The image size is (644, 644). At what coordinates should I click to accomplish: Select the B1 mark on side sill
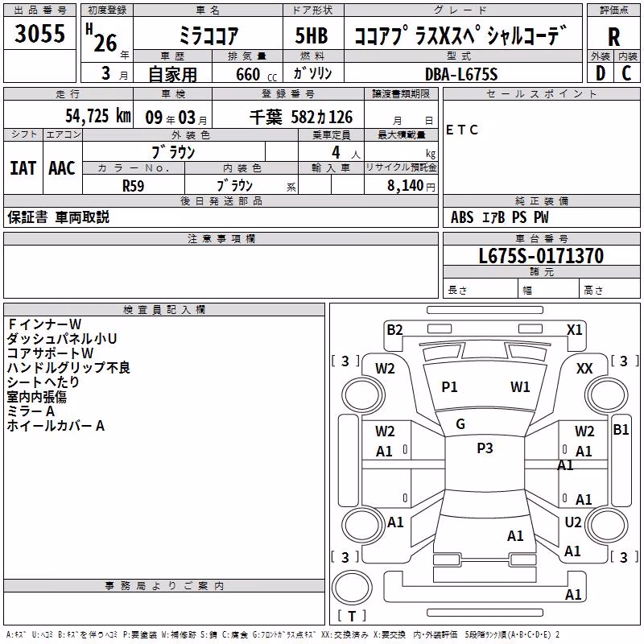(621, 430)
